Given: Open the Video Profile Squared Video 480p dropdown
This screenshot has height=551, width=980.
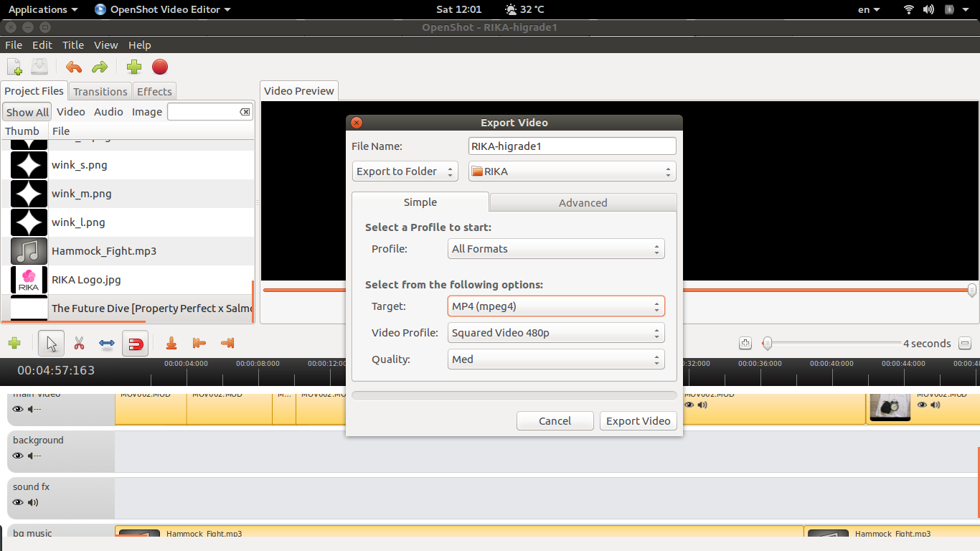Looking at the screenshot, I should coord(556,333).
